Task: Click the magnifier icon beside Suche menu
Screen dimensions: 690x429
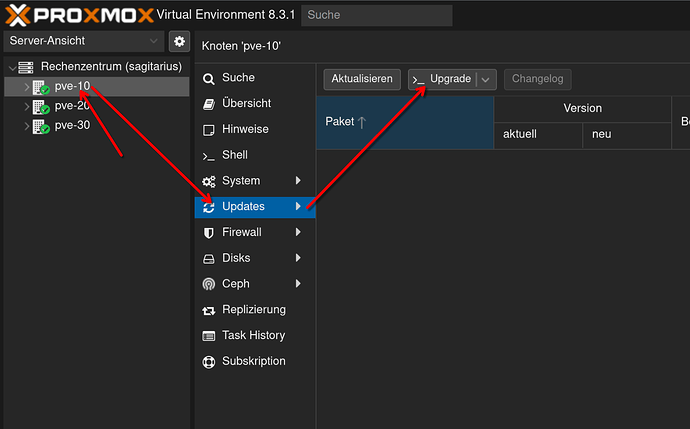Action: click(209, 79)
